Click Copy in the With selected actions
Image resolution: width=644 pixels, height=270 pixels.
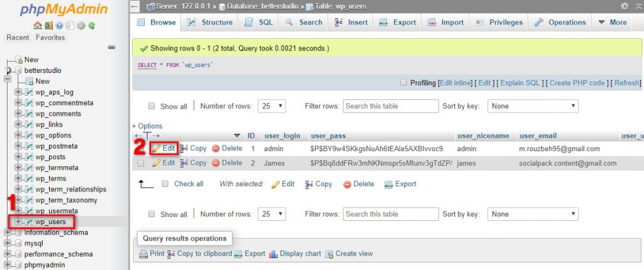pos(319,184)
